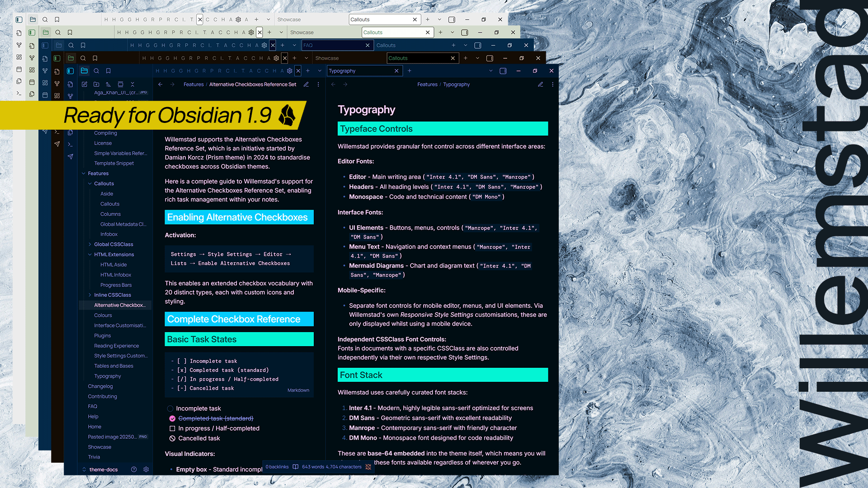The width and height of the screenshot is (868, 488).
Task: Click the 0 backlinks status bar item
Action: pyautogui.click(x=277, y=467)
